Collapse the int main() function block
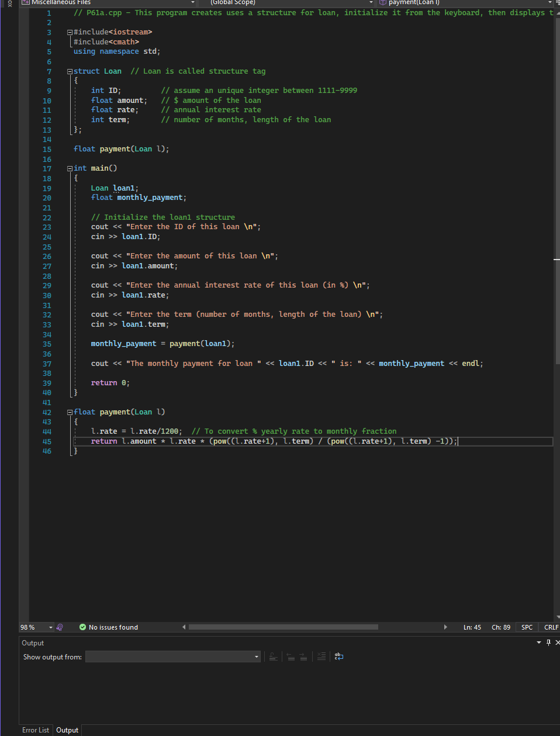This screenshot has width=560, height=736. pyautogui.click(x=70, y=168)
